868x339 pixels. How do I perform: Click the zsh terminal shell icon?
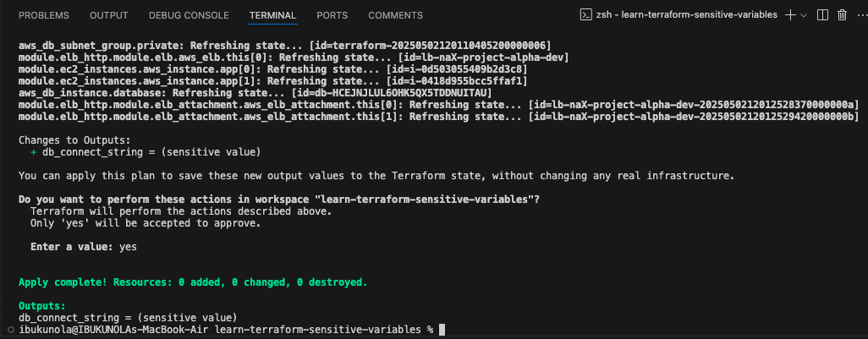pos(585,15)
